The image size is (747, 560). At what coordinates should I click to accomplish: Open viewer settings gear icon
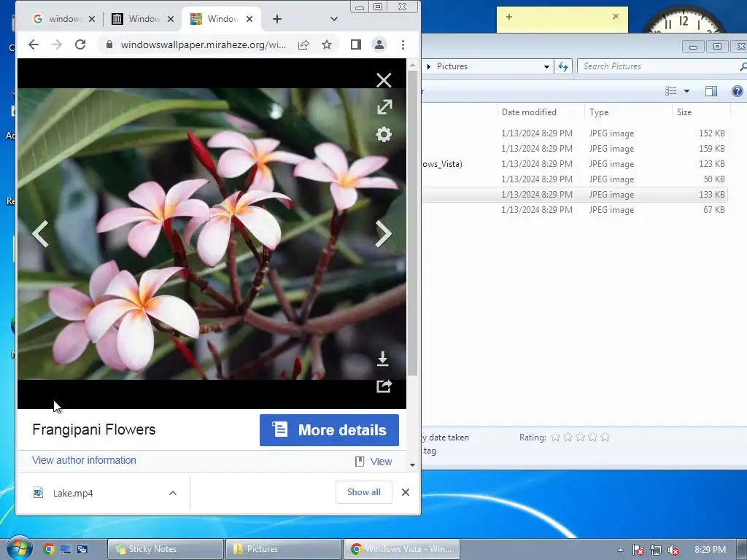pyautogui.click(x=384, y=135)
